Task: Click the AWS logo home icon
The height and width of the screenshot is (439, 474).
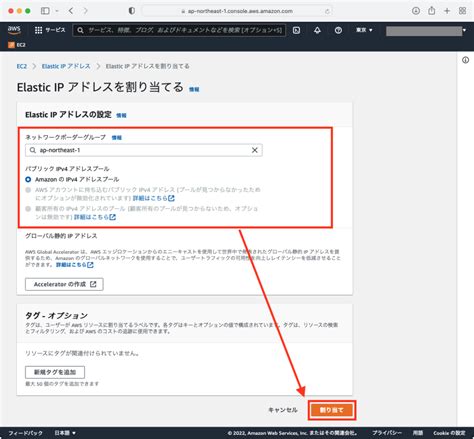Action: click(x=14, y=30)
